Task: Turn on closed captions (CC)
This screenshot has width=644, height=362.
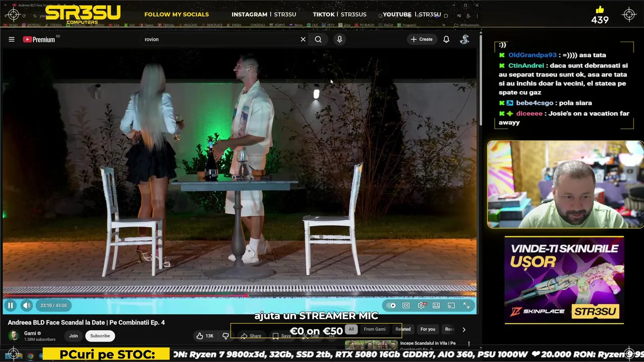Action: tap(406, 305)
